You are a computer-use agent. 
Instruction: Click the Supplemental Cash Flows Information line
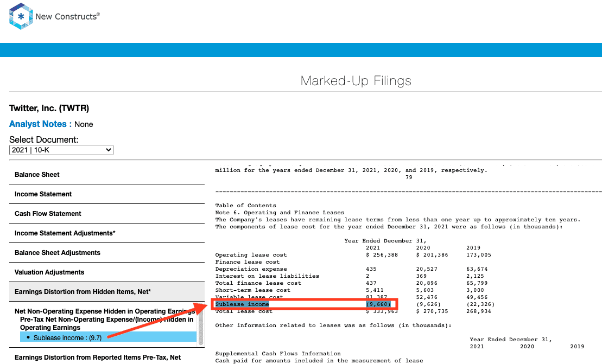[278, 354]
